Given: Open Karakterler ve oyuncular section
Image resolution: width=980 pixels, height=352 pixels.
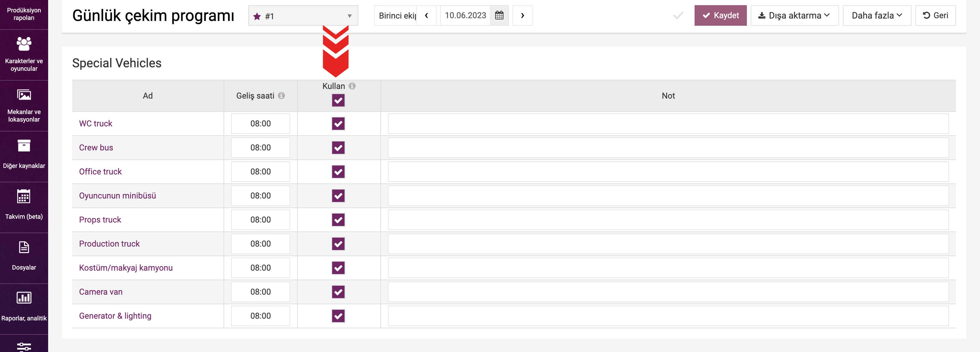Looking at the screenshot, I should coord(24,55).
